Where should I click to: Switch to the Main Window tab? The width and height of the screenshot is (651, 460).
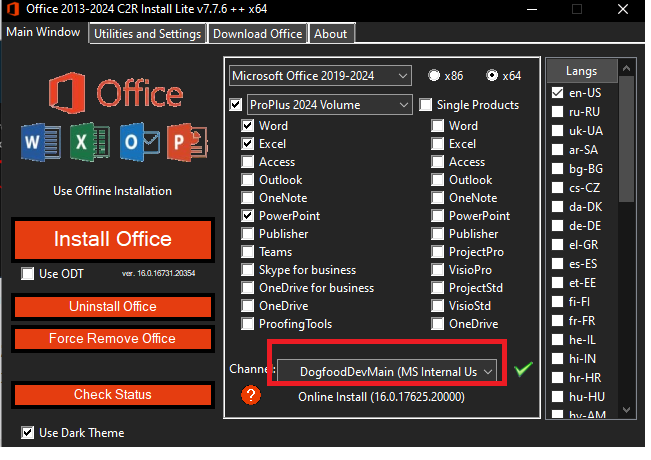[43, 32]
